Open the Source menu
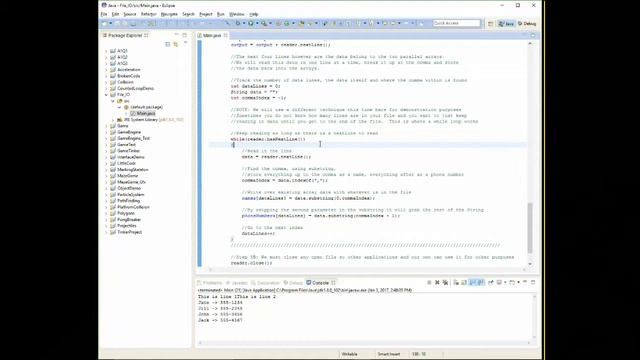Viewport: 640px width, 360px height. (130, 14)
